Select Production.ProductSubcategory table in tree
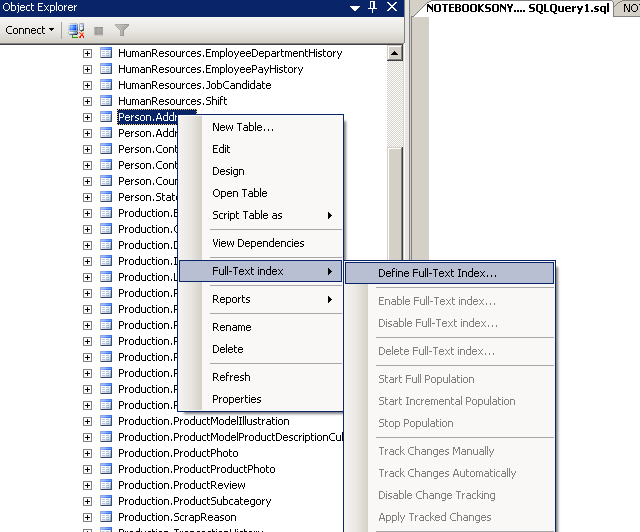Viewport: 640px width, 532px height. [194, 501]
